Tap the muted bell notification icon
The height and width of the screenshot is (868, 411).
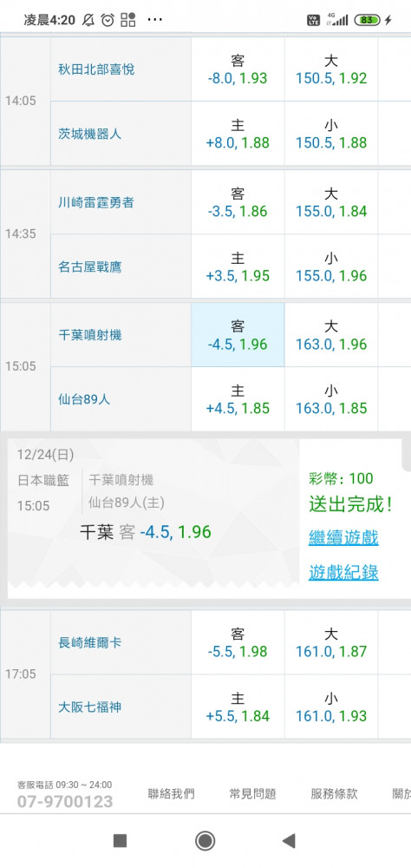tap(88, 21)
